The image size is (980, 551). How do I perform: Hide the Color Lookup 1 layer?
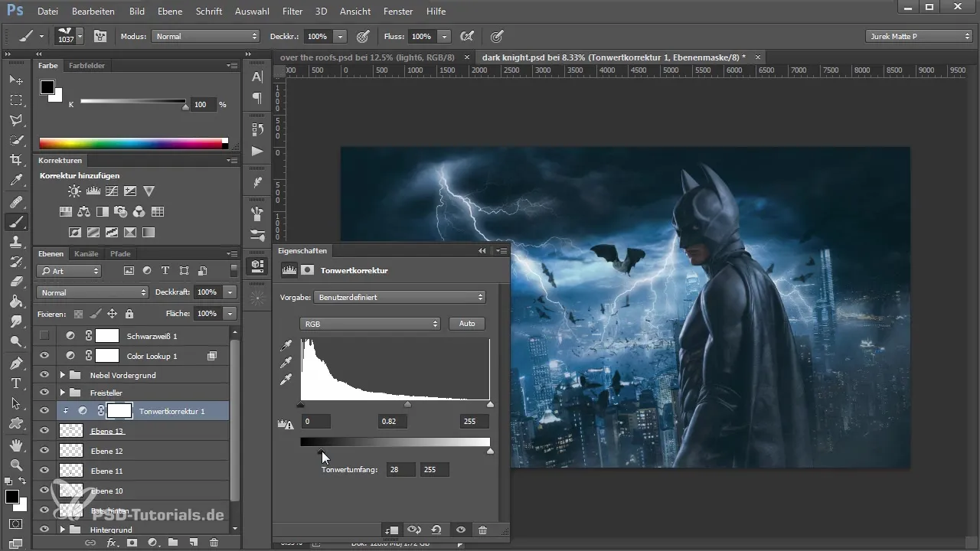point(44,356)
